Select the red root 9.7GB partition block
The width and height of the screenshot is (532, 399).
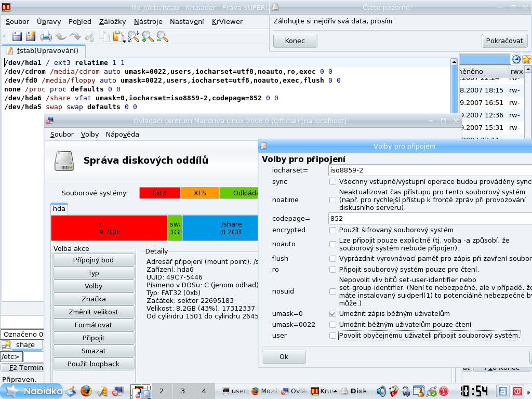pyautogui.click(x=109, y=228)
